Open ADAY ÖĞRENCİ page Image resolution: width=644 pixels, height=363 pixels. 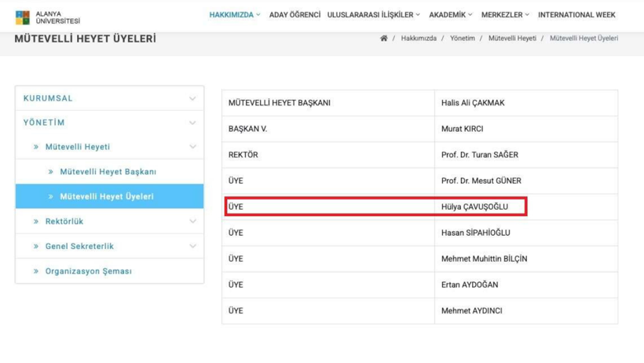(295, 15)
